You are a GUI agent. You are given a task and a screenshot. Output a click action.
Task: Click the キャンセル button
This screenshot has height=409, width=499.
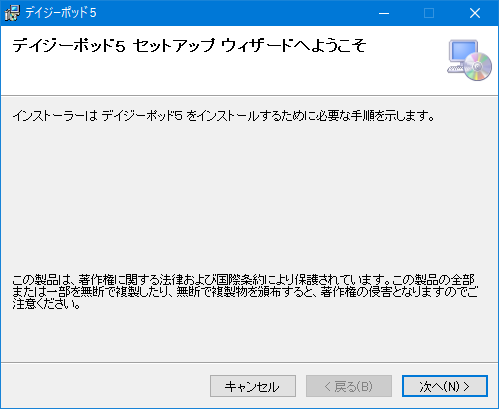click(253, 386)
